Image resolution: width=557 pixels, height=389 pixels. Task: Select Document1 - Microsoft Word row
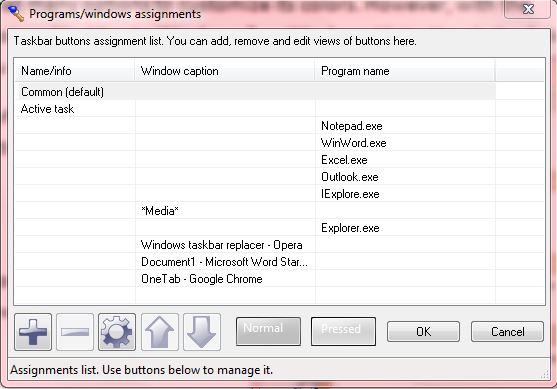(x=255, y=262)
